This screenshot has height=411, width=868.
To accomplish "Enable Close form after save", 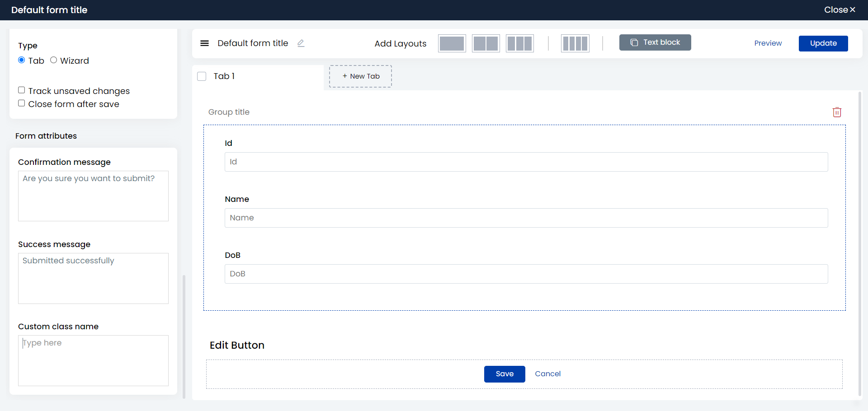I will coord(21,103).
